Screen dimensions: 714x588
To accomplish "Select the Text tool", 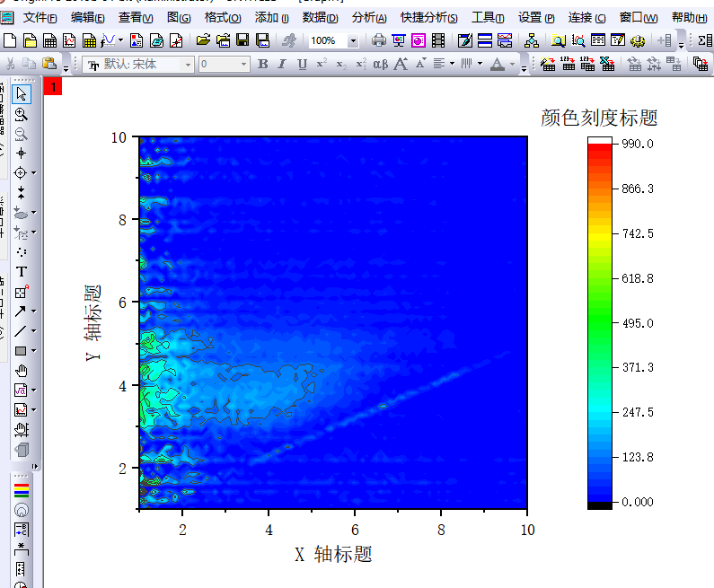I will (x=21, y=272).
